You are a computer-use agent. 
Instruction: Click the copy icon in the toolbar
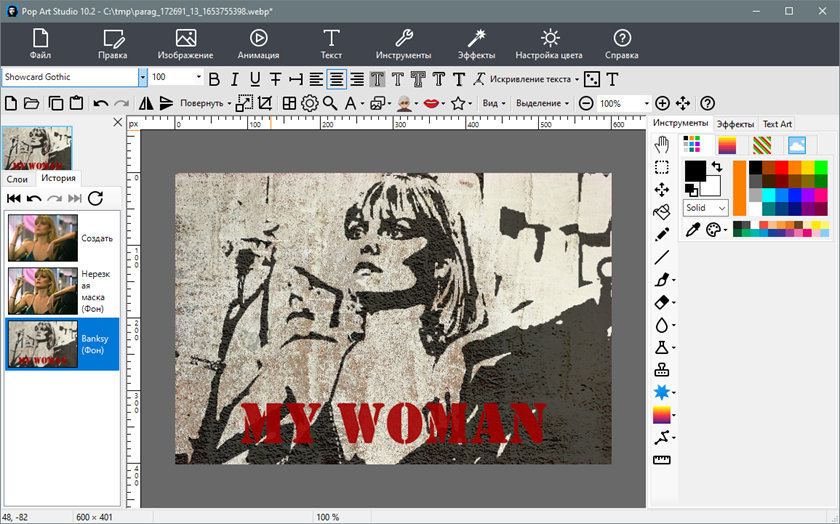click(56, 103)
